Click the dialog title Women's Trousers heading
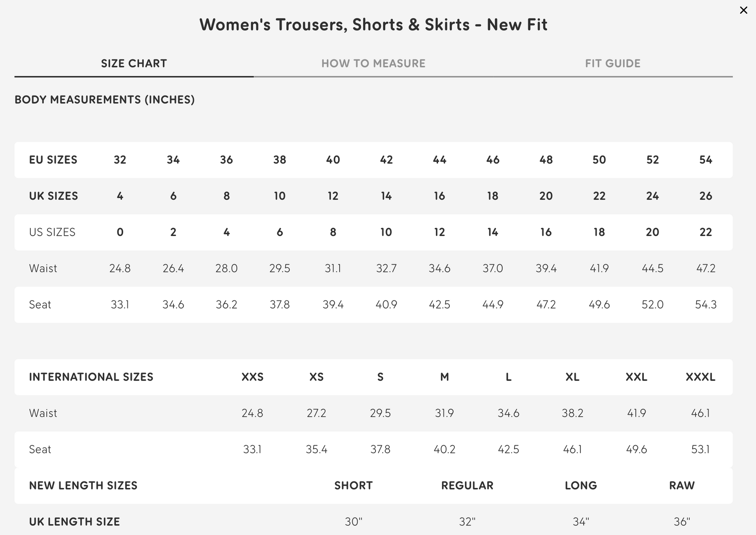The image size is (756, 535). coord(373,25)
